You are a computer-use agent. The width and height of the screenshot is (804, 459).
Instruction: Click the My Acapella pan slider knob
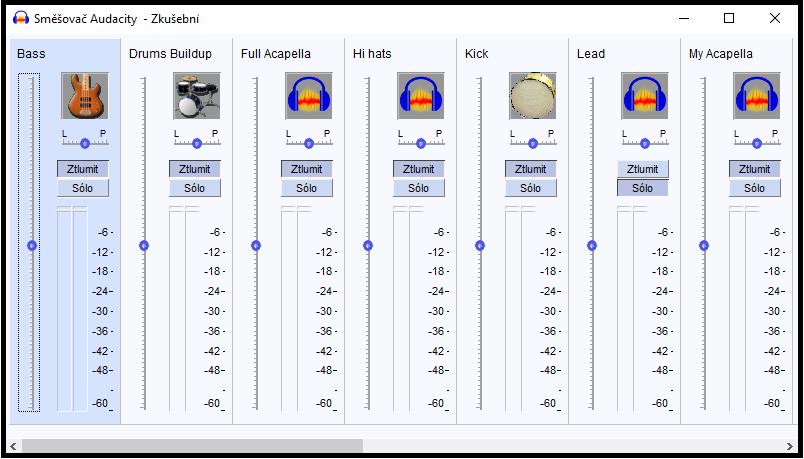[757, 144]
